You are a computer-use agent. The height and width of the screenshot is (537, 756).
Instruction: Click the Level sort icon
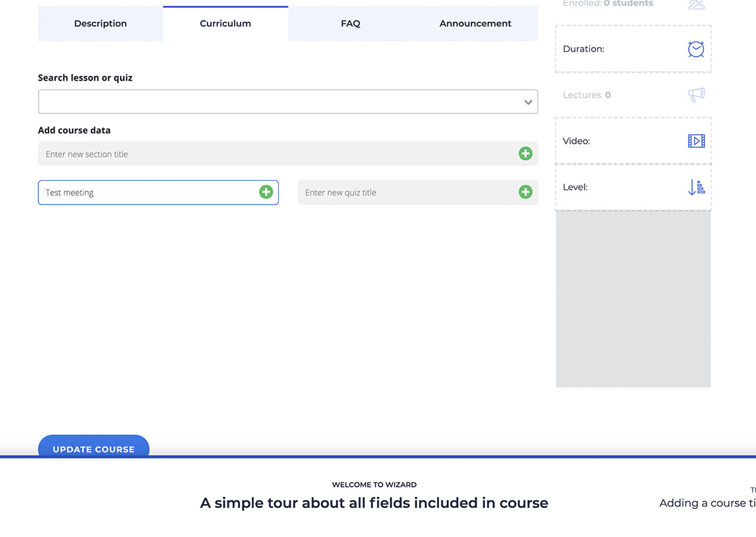[x=696, y=187]
